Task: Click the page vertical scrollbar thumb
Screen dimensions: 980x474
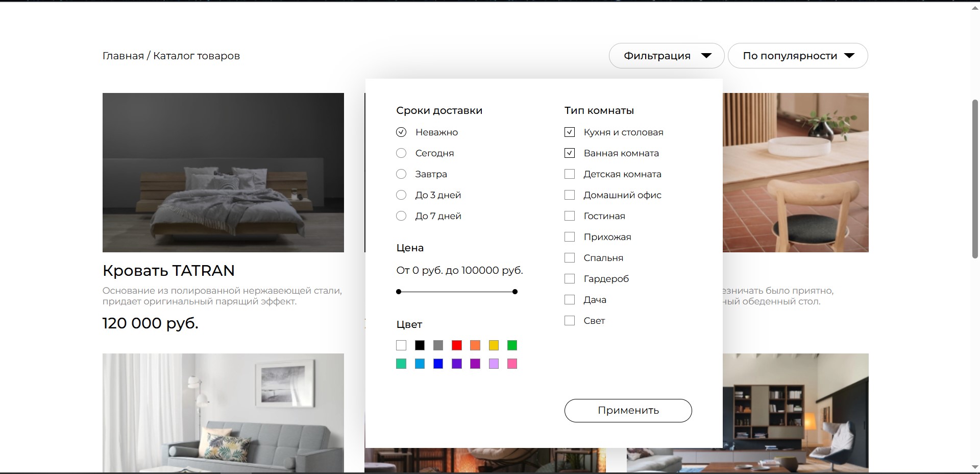Action: pyautogui.click(x=975, y=179)
